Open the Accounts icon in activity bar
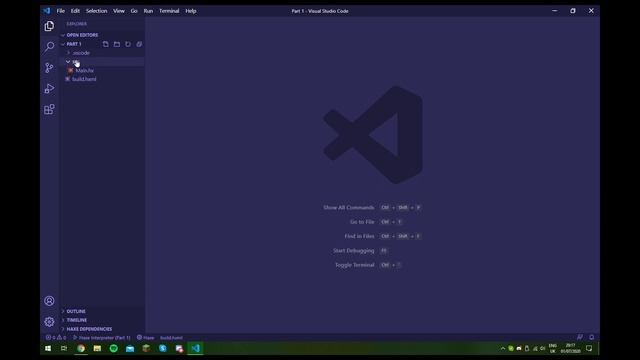The image size is (640, 360). (49, 301)
